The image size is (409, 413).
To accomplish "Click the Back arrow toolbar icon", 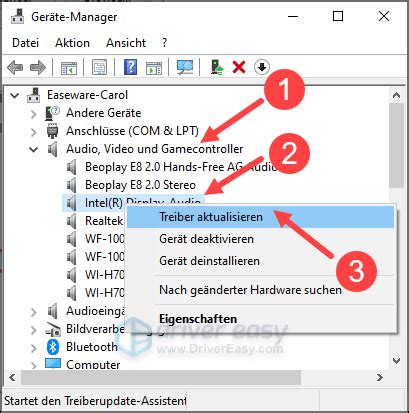I will click(15, 68).
